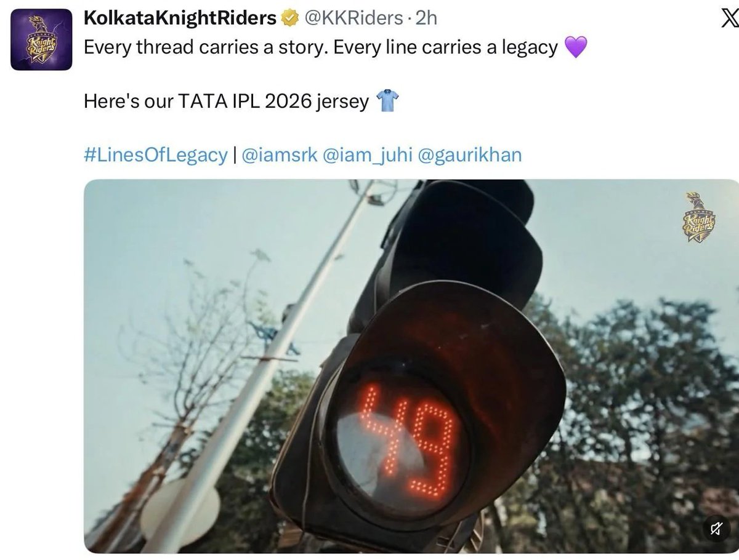Click the jersey shirt emoji
This screenshot has height=560, width=739.
click(x=387, y=100)
